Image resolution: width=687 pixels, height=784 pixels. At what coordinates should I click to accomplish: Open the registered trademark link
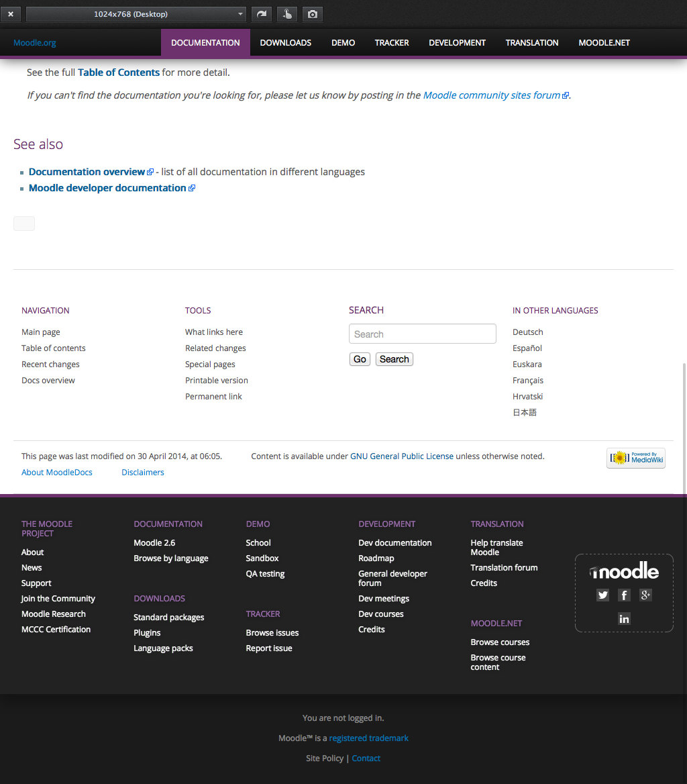369,738
